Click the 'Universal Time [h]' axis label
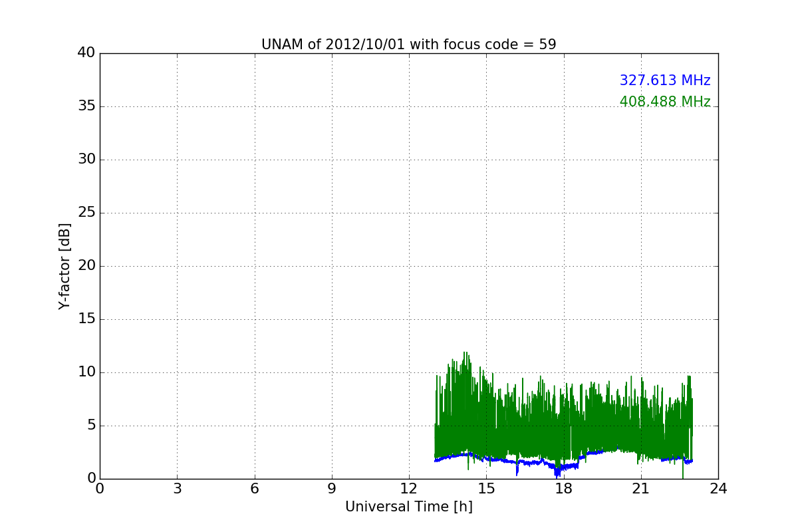 (x=409, y=507)
